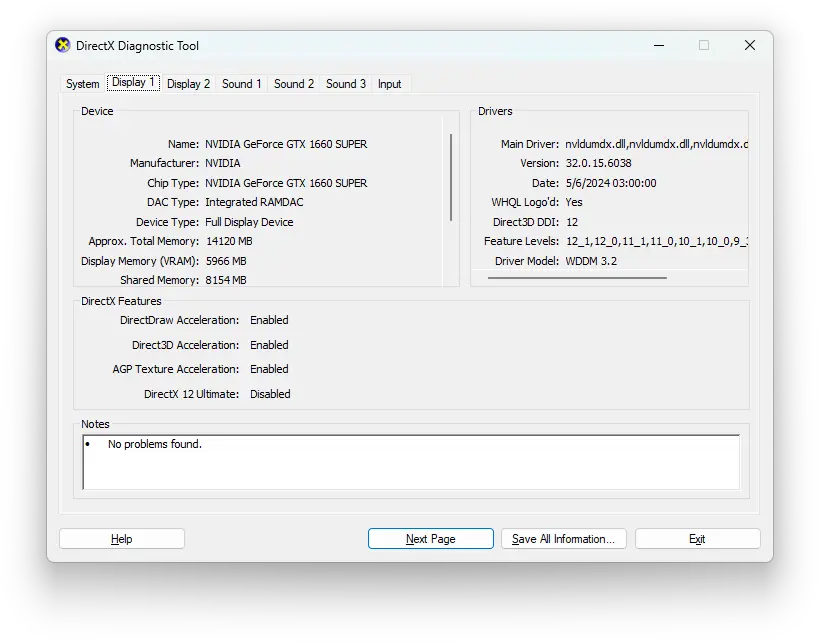Click the WHQL Logo'd Yes value

574,202
